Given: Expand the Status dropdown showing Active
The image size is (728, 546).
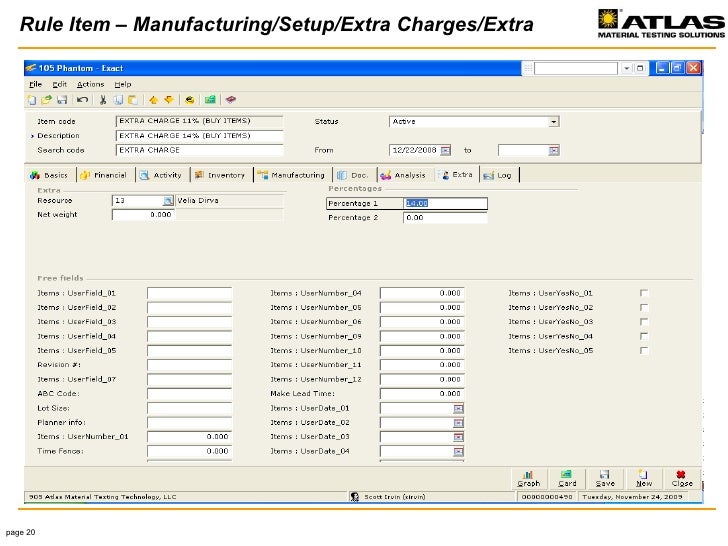Looking at the screenshot, I should [553, 122].
